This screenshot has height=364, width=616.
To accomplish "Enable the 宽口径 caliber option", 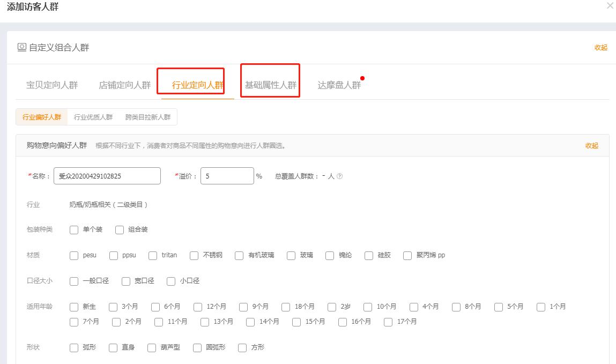I will coord(125,281).
